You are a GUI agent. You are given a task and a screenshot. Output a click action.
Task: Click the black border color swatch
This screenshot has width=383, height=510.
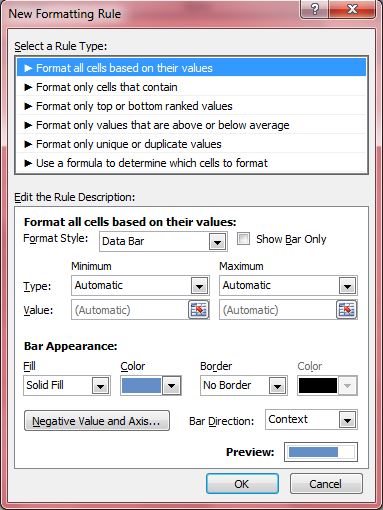point(318,386)
